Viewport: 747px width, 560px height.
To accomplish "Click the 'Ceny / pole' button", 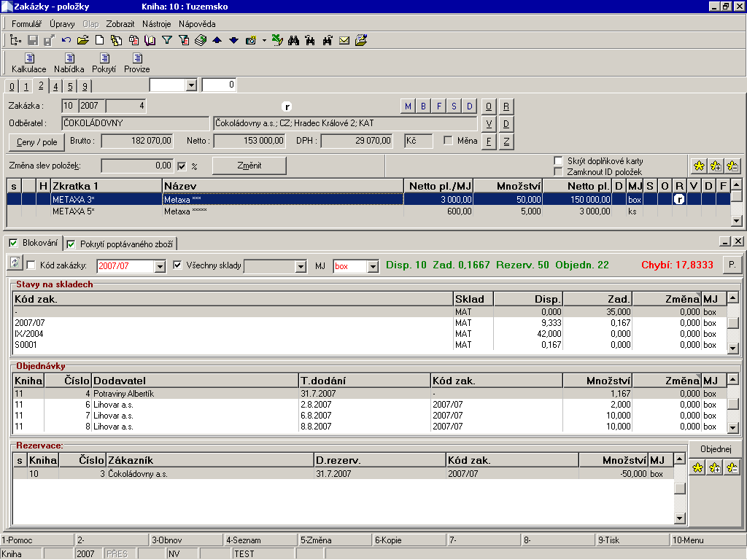I will point(36,141).
